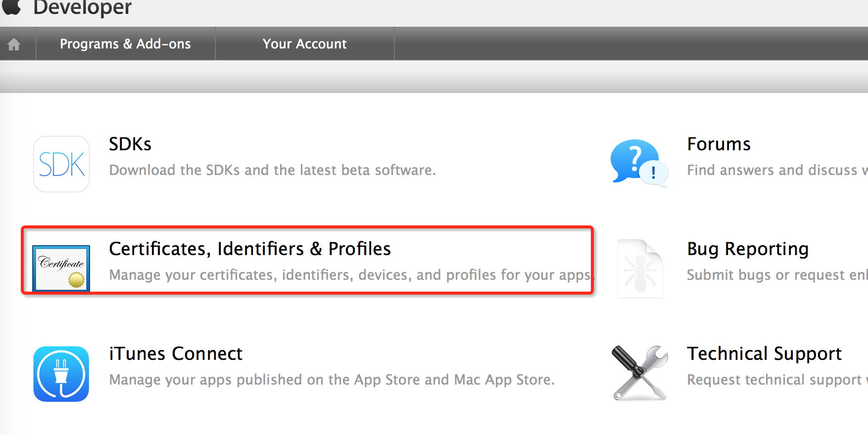Go to the iTunes Connect heading link
Image resolution: width=868 pixels, height=435 pixels.
click(176, 354)
